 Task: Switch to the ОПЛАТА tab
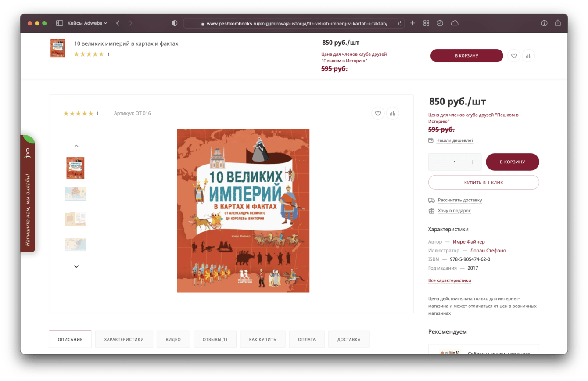[307, 339]
